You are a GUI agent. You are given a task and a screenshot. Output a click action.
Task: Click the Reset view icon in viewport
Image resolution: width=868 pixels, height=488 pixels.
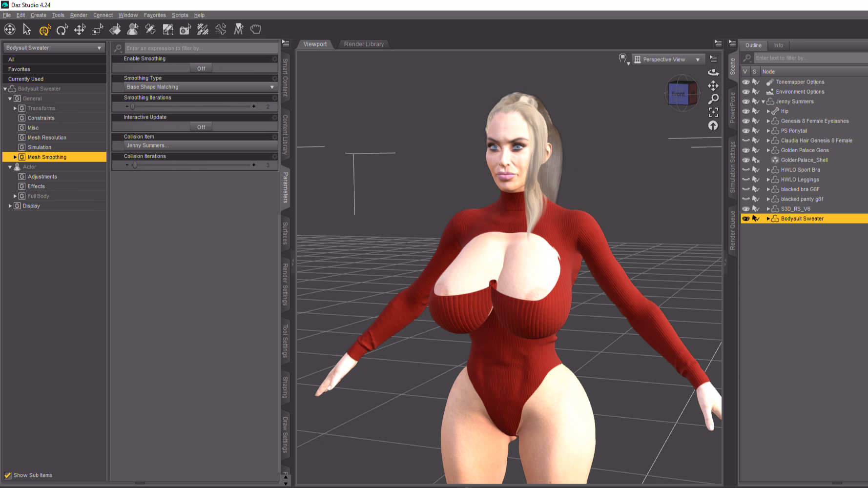[713, 125]
